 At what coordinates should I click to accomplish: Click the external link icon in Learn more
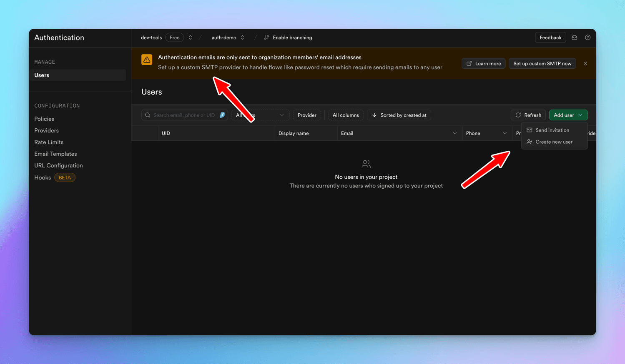click(x=469, y=63)
